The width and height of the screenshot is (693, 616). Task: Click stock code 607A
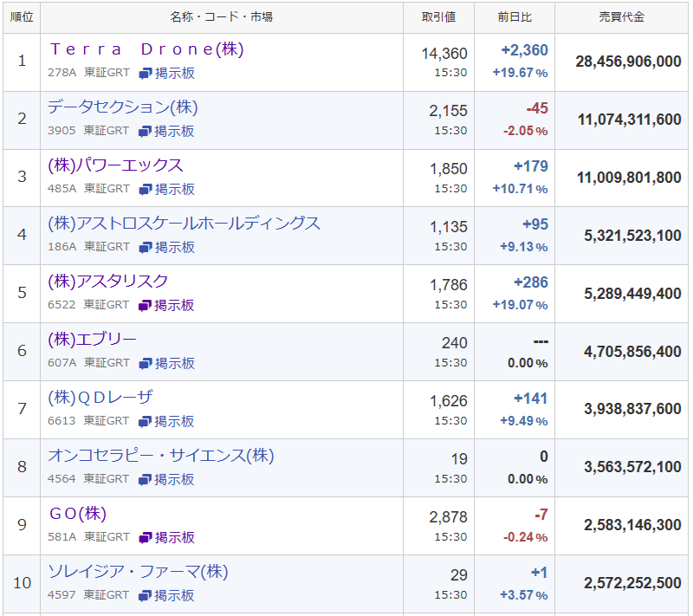[x=62, y=363]
